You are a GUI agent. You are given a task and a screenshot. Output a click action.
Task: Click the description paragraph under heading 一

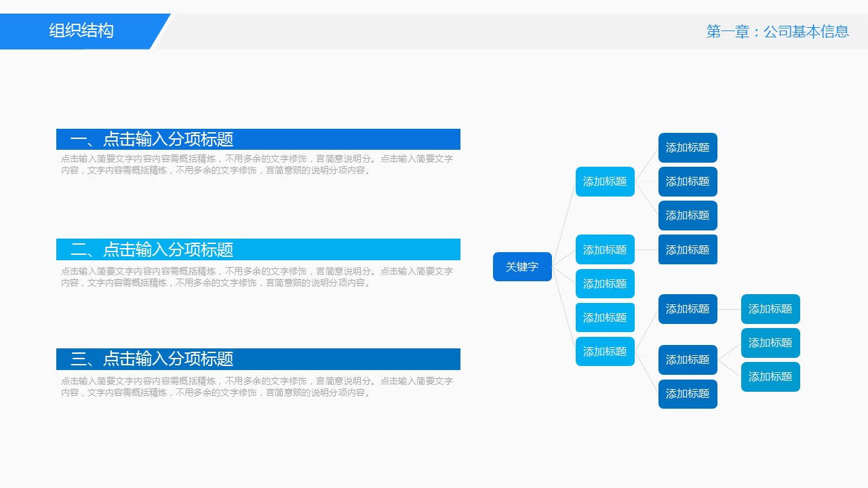point(258,165)
